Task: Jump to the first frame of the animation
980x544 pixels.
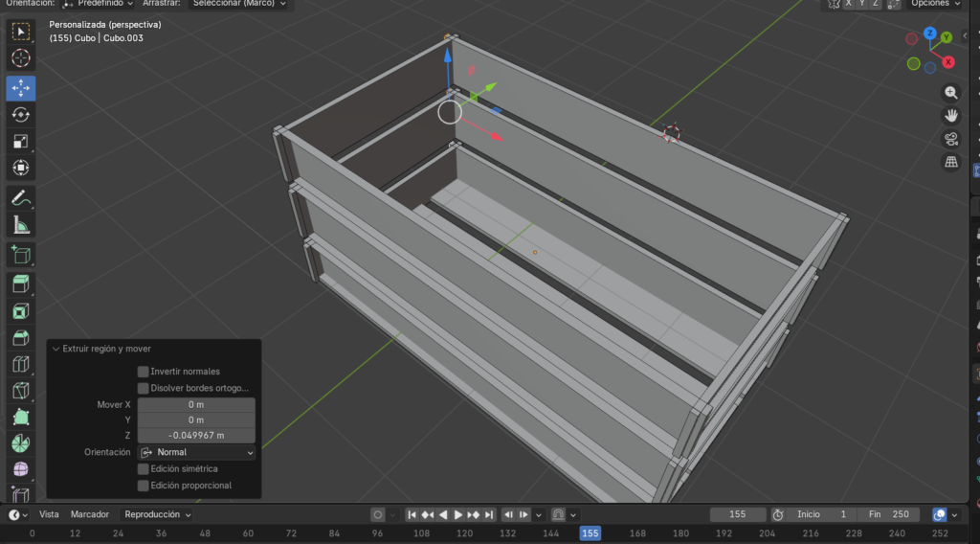Action: (x=412, y=515)
